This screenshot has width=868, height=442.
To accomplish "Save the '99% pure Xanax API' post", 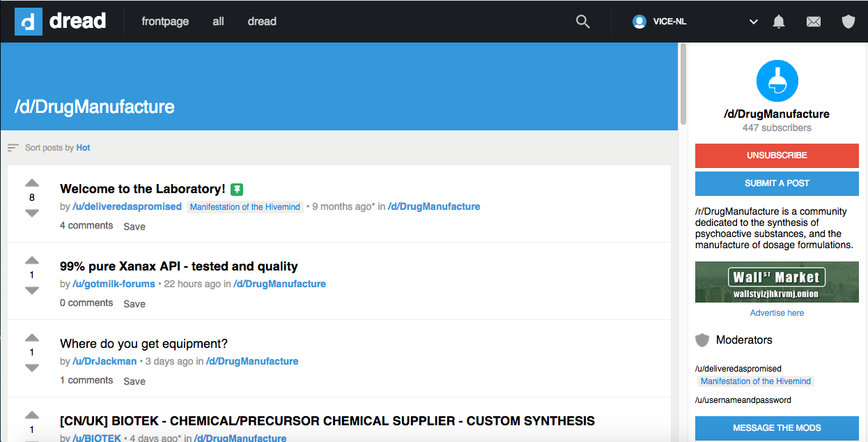I will click(x=134, y=303).
